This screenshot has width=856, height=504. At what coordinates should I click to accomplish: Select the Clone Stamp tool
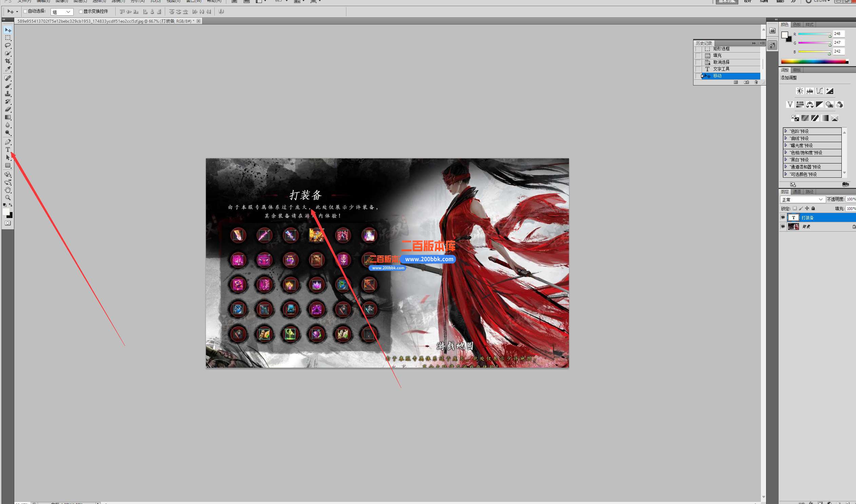coord(8,94)
